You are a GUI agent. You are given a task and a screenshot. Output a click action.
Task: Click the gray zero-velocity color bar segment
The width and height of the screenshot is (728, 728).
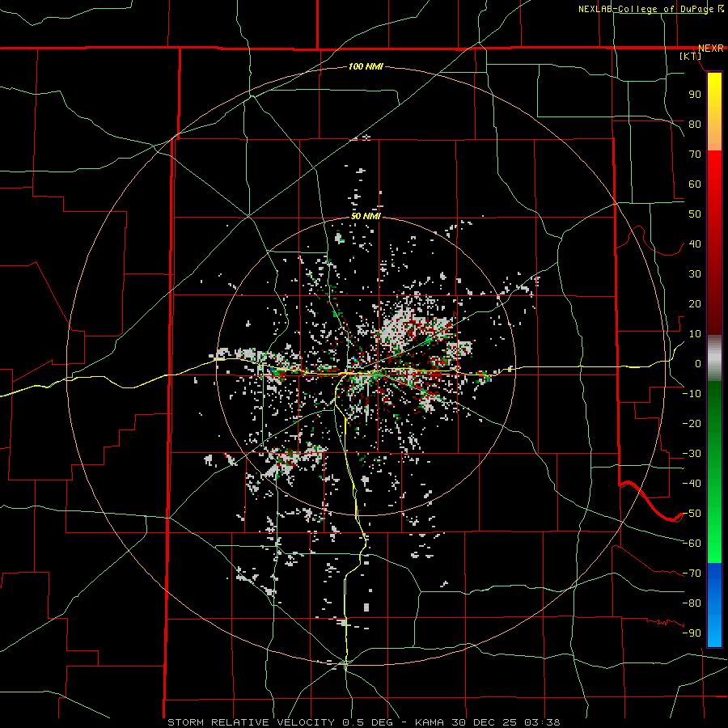pyautogui.click(x=714, y=358)
